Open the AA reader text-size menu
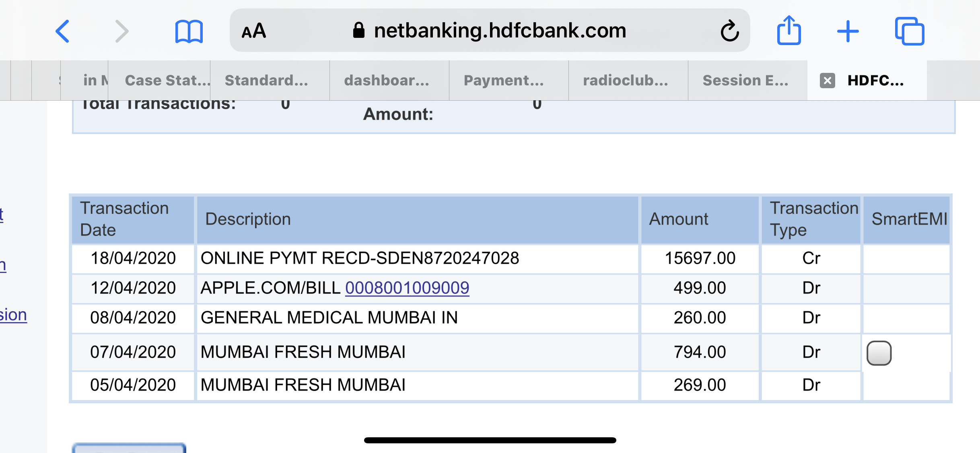The height and width of the screenshot is (453, 980). [254, 31]
